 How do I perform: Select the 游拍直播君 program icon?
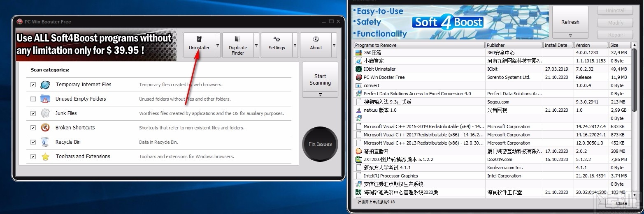pyautogui.click(x=358, y=151)
